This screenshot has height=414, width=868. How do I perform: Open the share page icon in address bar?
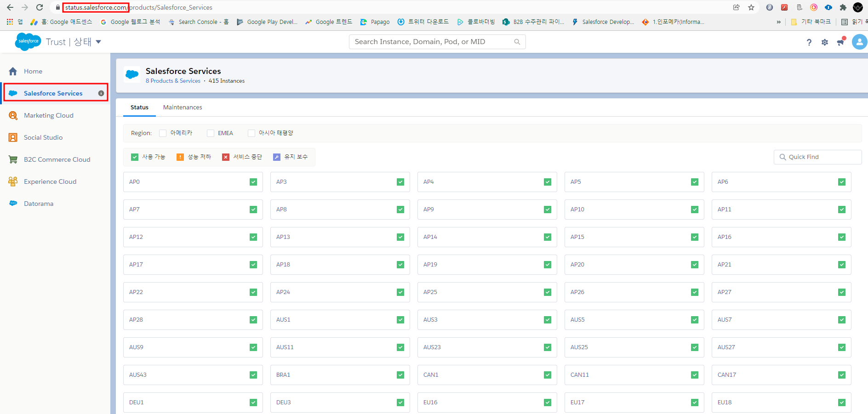[737, 7]
